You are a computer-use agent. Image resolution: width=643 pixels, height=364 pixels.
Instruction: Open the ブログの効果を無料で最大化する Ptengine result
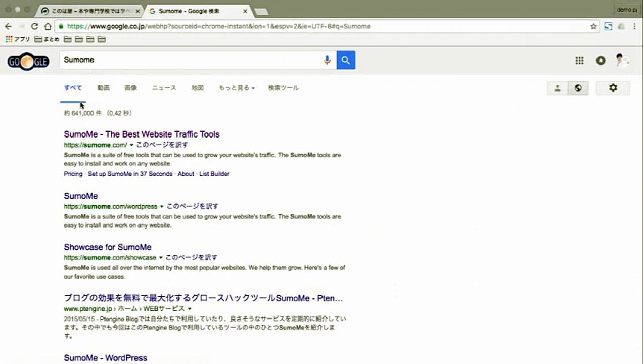(203, 298)
